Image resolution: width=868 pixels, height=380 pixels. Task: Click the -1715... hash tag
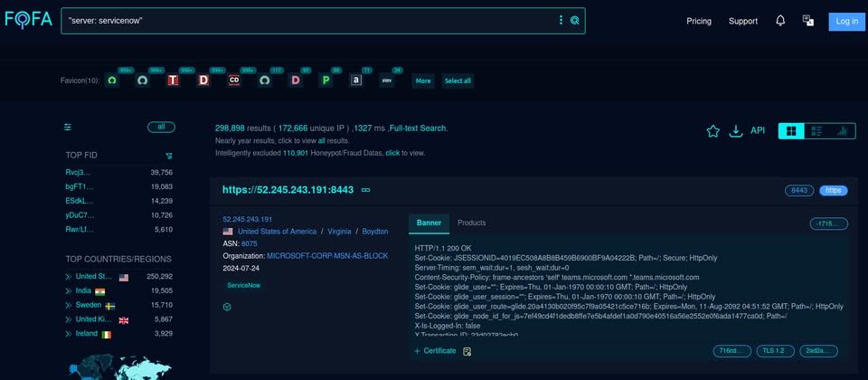pos(829,223)
